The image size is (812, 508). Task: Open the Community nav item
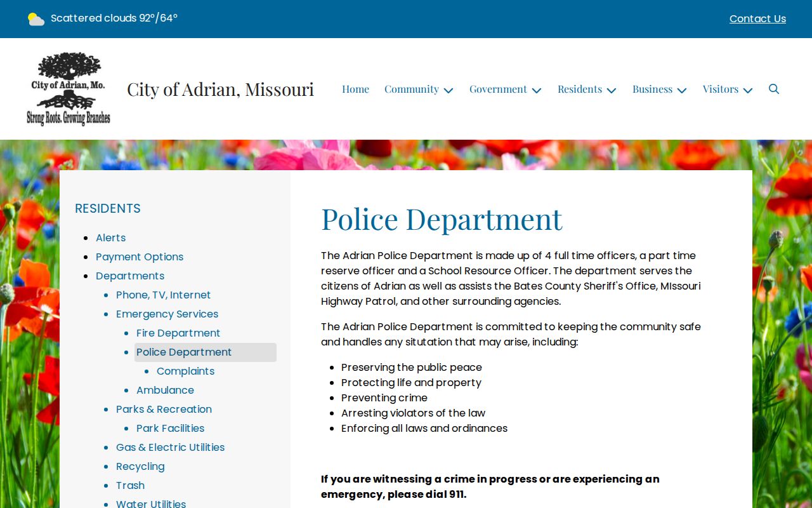point(412,89)
